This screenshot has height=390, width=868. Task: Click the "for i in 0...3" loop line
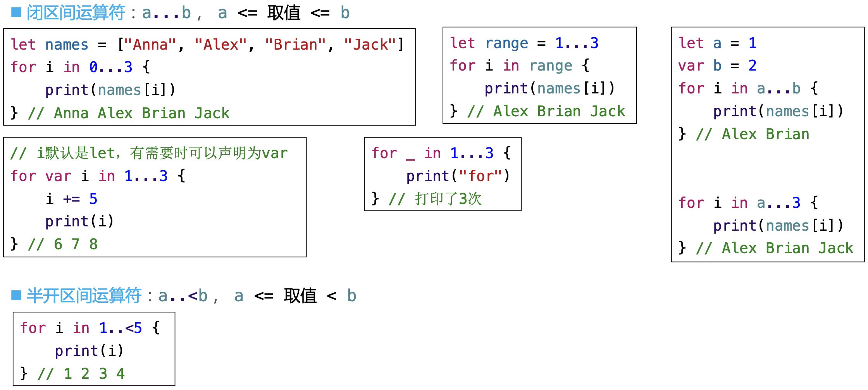pos(80,67)
